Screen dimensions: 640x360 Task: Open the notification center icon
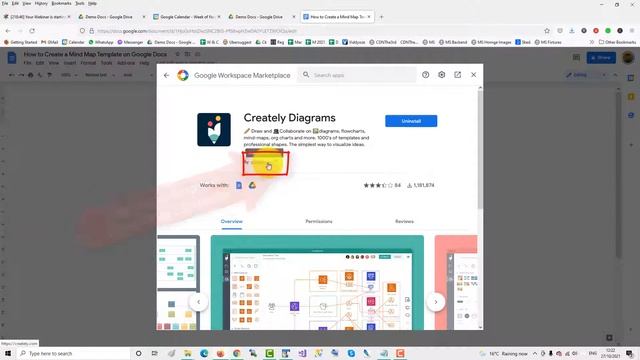[x=630, y=353]
